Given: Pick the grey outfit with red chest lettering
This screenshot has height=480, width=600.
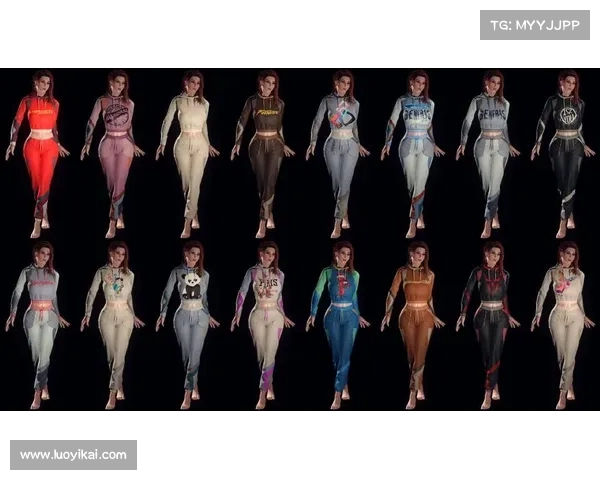Looking at the screenshot, I should click(37, 325).
